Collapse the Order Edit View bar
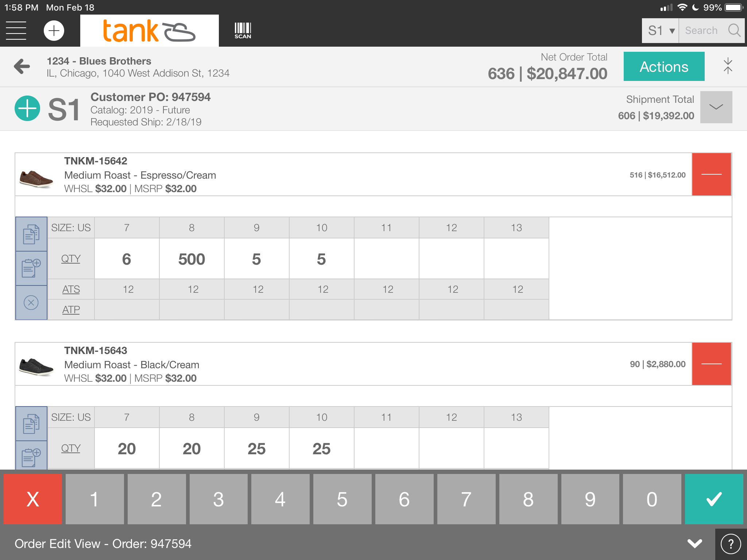Image resolution: width=747 pixels, height=560 pixels. (x=694, y=544)
